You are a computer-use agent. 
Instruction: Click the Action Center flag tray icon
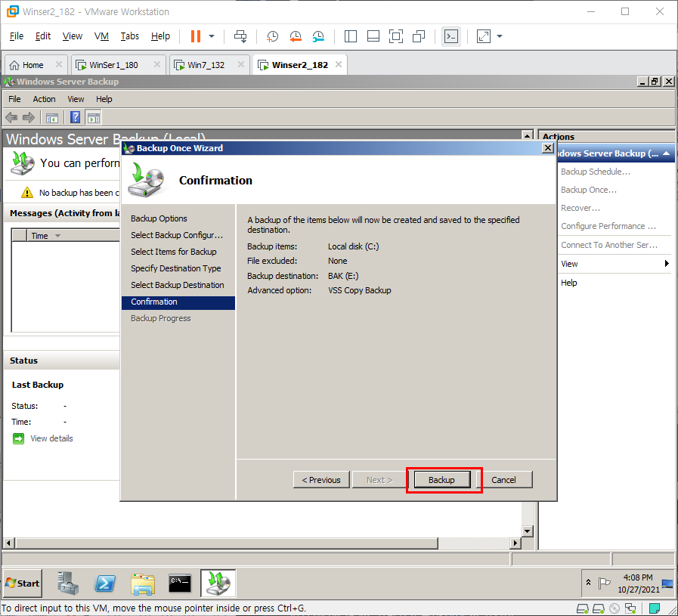pos(604,583)
